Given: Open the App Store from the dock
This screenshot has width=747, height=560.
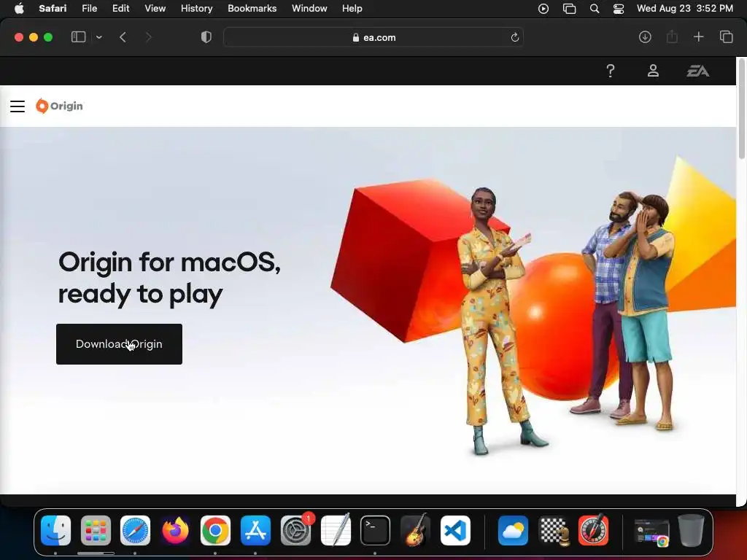Looking at the screenshot, I should point(256,531).
